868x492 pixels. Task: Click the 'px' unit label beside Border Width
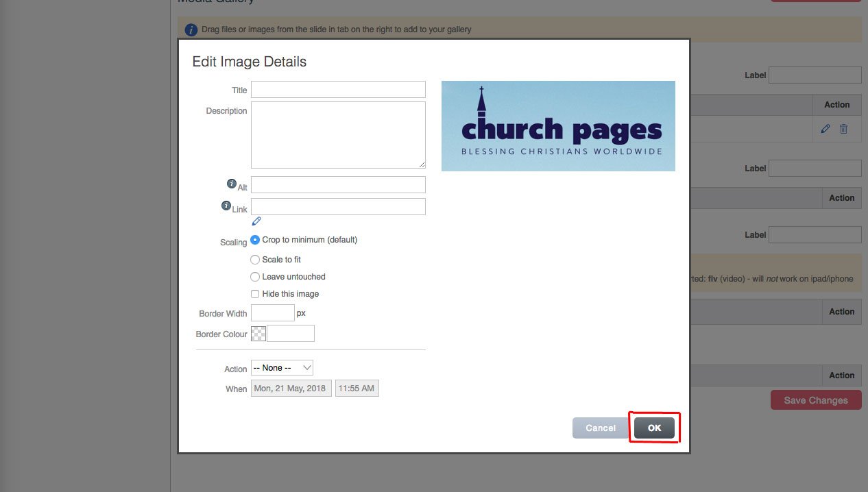coord(301,313)
